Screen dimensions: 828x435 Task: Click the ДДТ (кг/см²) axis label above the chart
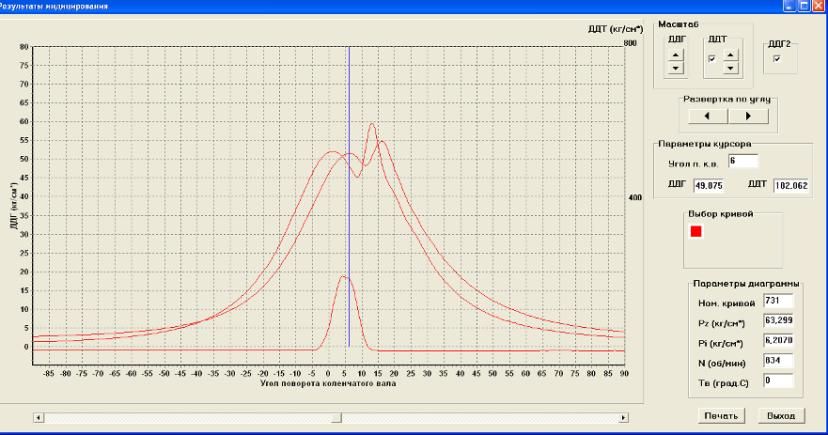pos(615,29)
